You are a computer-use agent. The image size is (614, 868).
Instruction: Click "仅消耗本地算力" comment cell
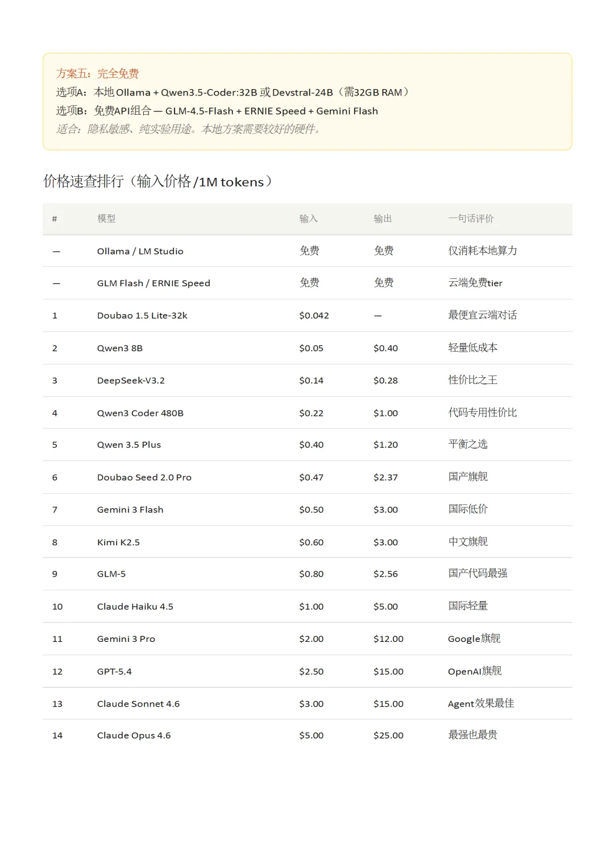[482, 251]
